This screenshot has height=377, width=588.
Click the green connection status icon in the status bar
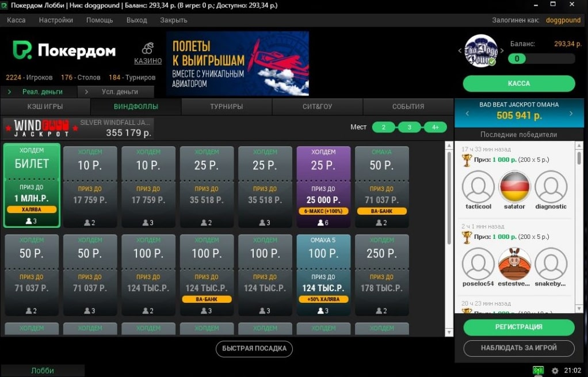coord(538,371)
